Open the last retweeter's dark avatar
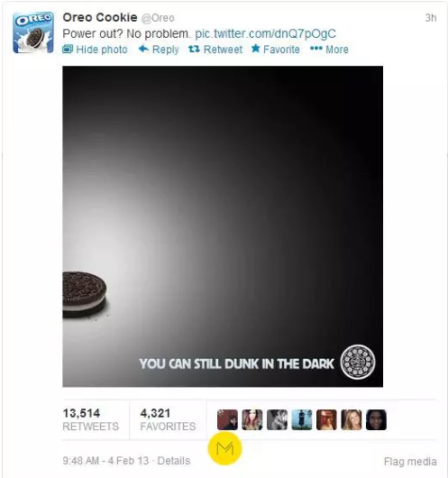 tap(376, 419)
